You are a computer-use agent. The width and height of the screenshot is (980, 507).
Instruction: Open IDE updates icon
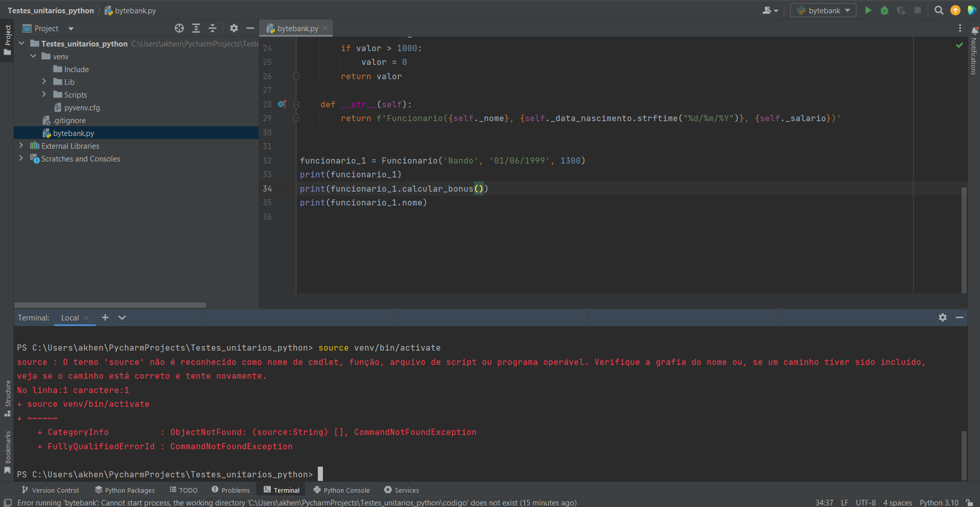(955, 10)
